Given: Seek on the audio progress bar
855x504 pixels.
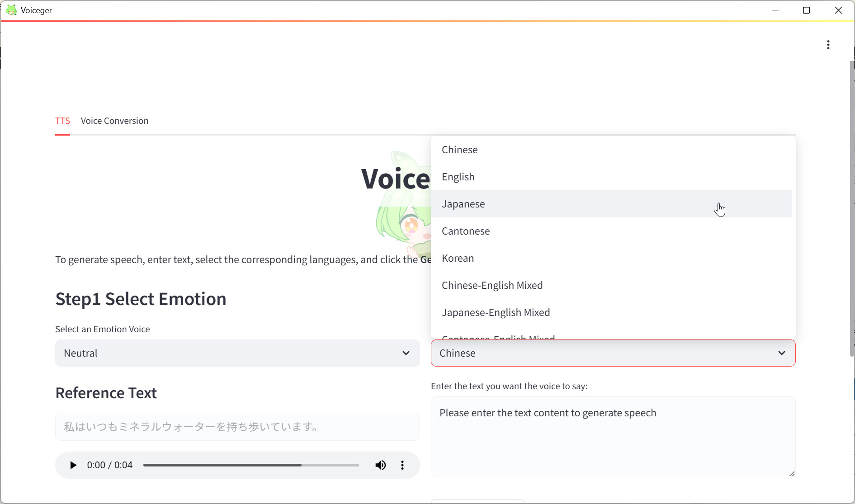Looking at the screenshot, I should pos(250,465).
